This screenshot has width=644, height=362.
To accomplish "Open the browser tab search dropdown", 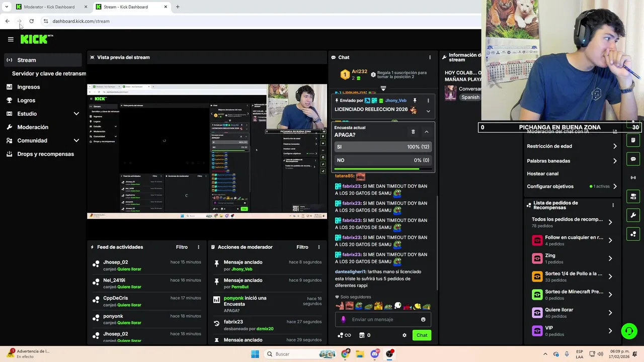I will pyautogui.click(x=7, y=7).
